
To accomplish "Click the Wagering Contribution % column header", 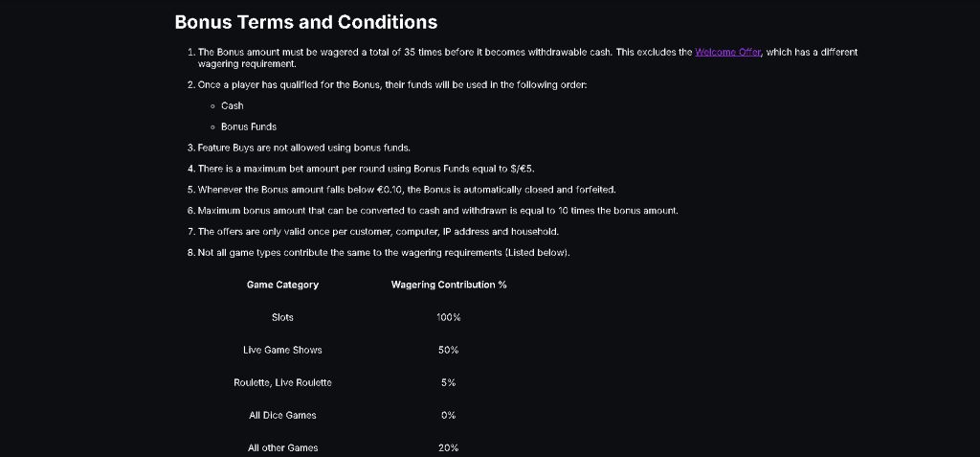I will [x=449, y=285].
